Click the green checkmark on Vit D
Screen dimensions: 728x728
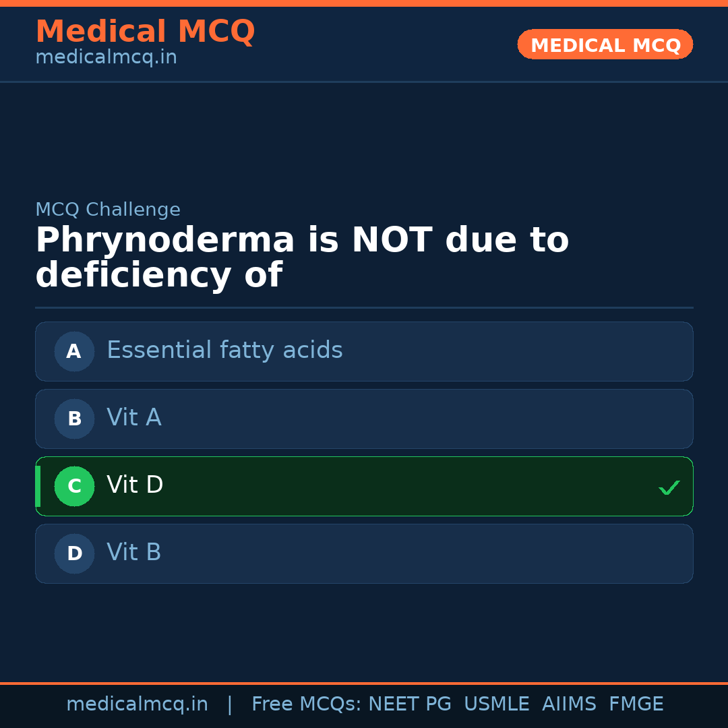[x=669, y=487]
